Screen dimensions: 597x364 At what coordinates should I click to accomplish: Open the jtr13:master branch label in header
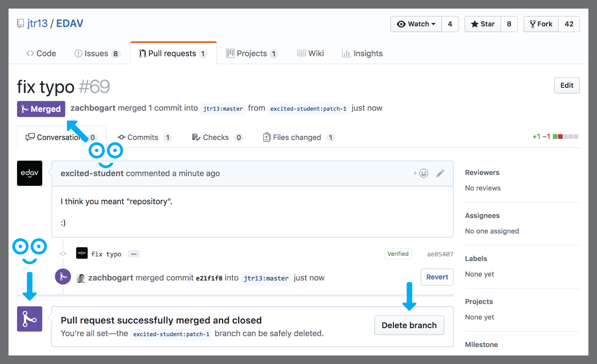click(x=223, y=109)
